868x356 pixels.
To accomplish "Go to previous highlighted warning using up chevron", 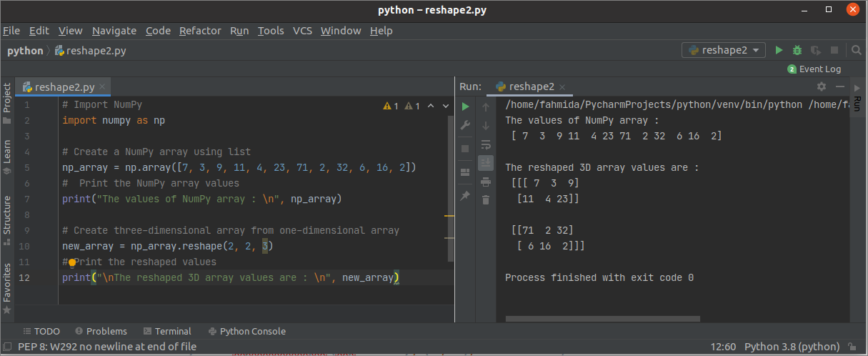I will 431,106.
